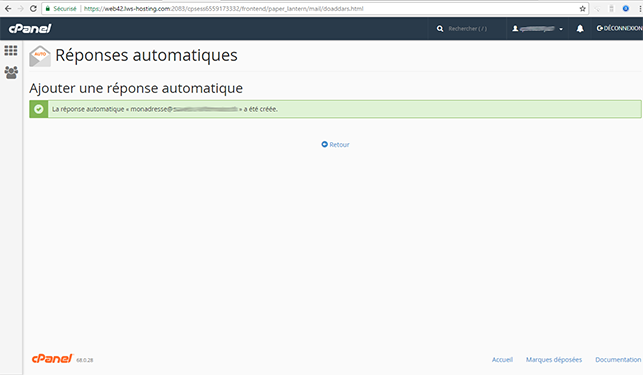Go back with the browser back arrow

pyautogui.click(x=8, y=9)
